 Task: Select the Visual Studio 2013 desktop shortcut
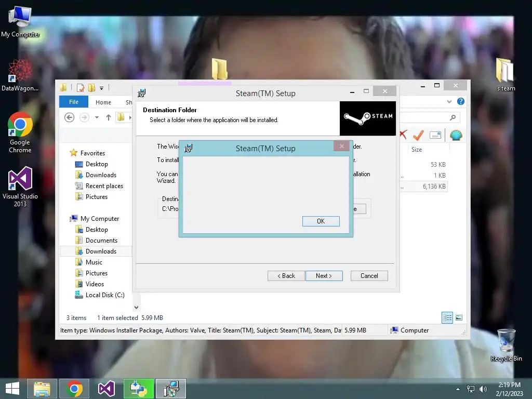point(20,187)
